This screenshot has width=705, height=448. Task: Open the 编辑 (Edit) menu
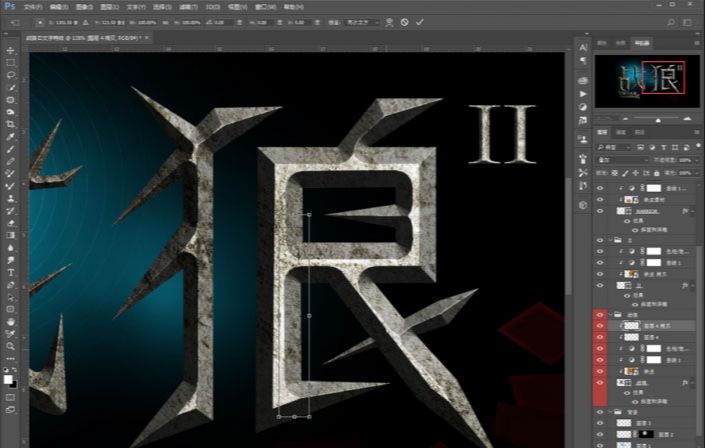coord(58,7)
